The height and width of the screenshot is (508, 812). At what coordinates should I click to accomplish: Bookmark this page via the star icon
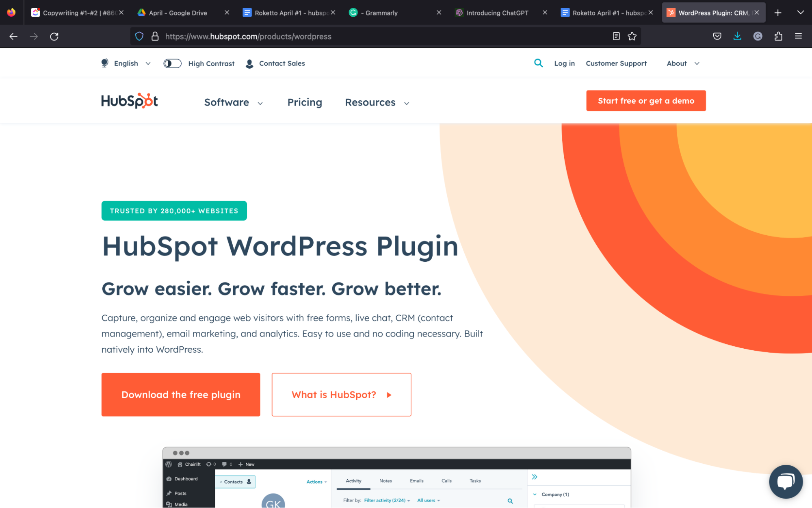pyautogui.click(x=632, y=36)
